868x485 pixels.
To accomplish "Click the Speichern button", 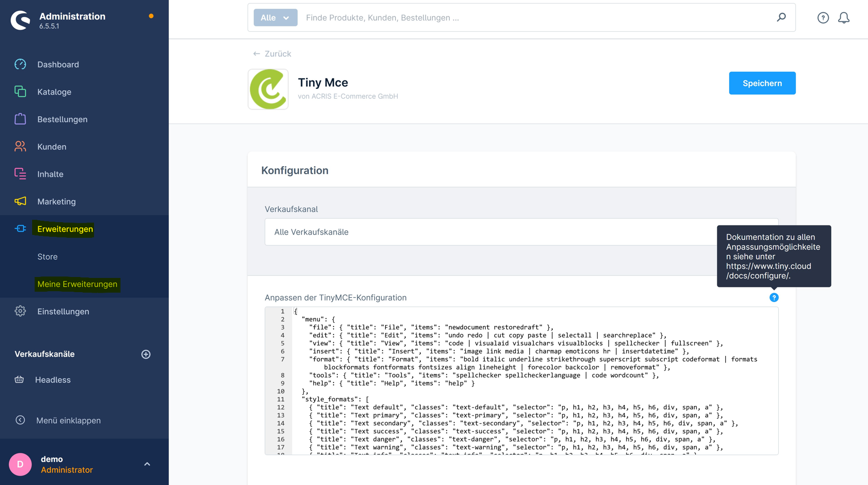I will point(762,83).
